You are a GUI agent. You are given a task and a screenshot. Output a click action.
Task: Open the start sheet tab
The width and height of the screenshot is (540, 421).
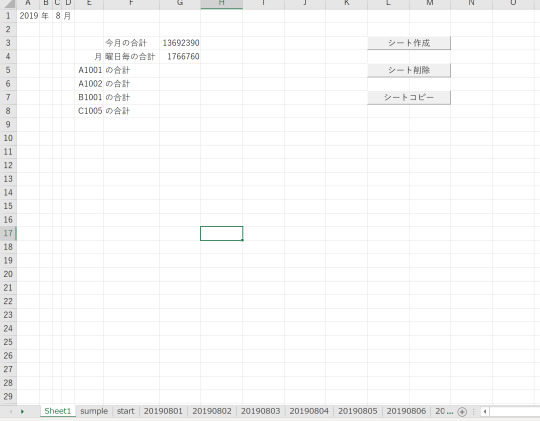pos(125,411)
